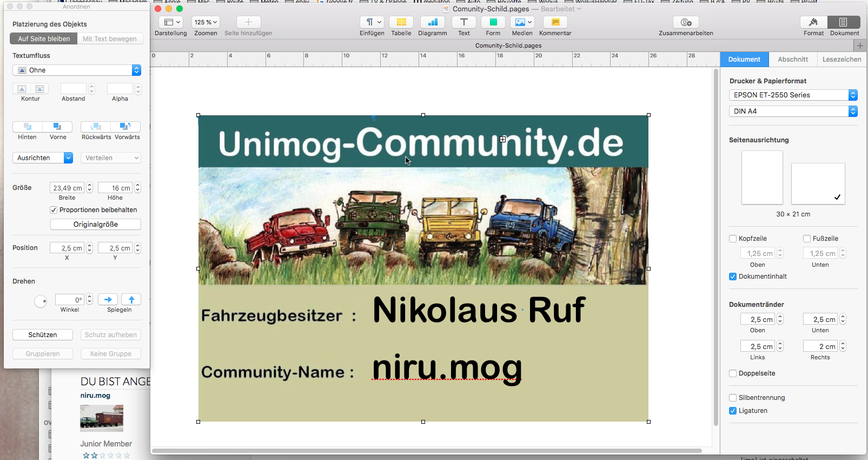Disable the Ligaturen checkbox
This screenshot has height=460, width=868.
(x=733, y=411)
